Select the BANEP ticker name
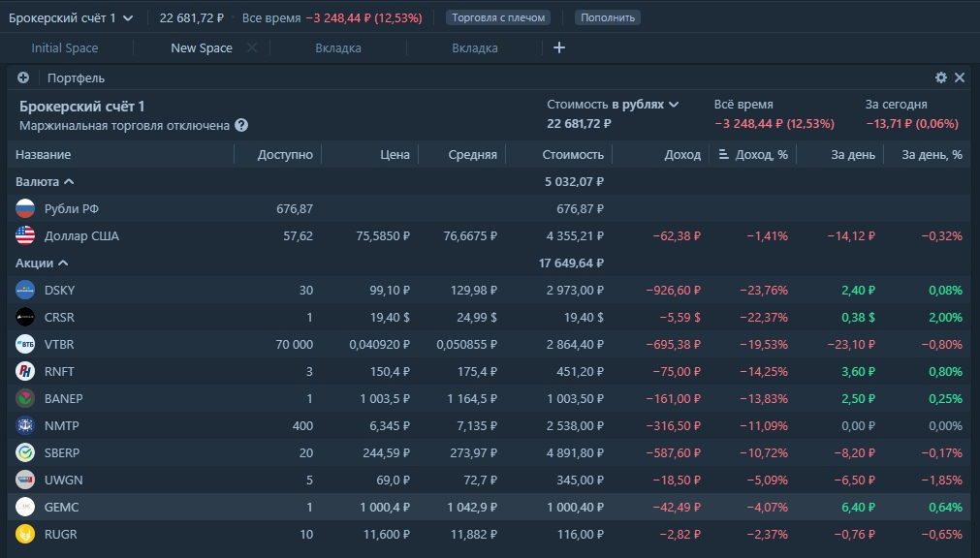The width and height of the screenshot is (980, 558). 64,399
